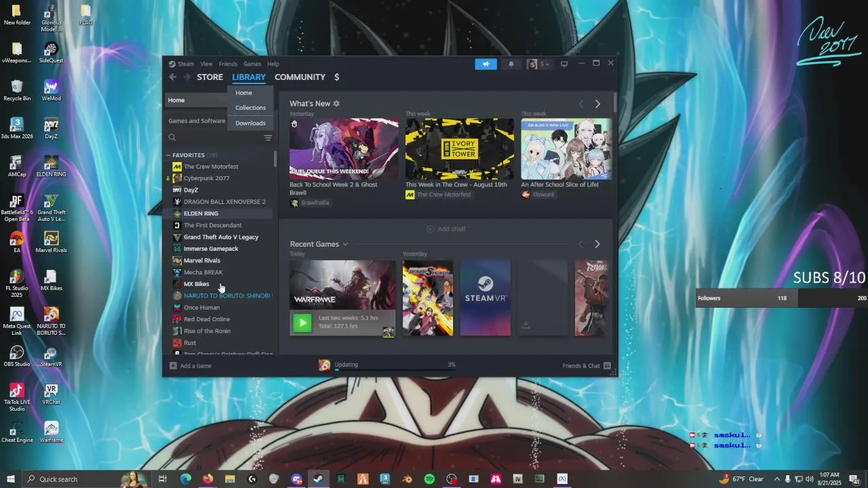Click the Windows Start button
This screenshot has width=868, height=488.
pos(11,479)
